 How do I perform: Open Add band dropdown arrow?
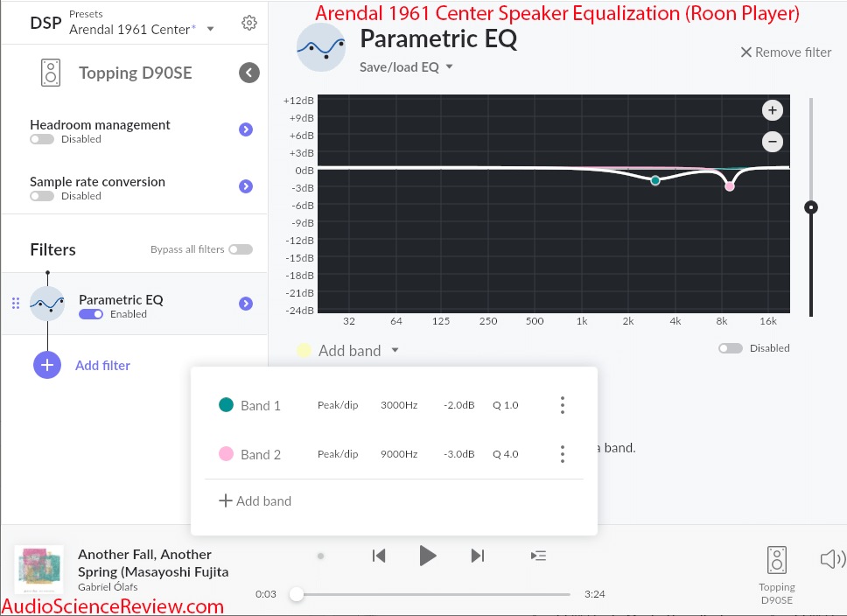(x=395, y=350)
